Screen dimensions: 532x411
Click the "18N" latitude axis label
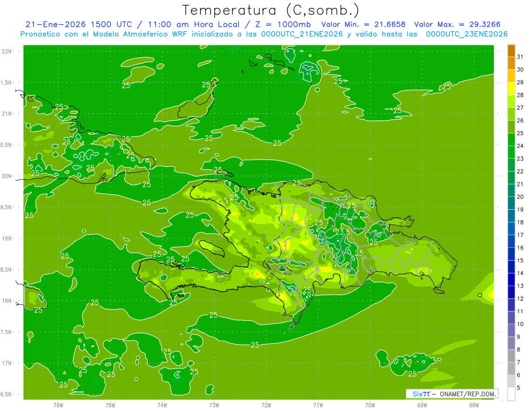coord(7,301)
